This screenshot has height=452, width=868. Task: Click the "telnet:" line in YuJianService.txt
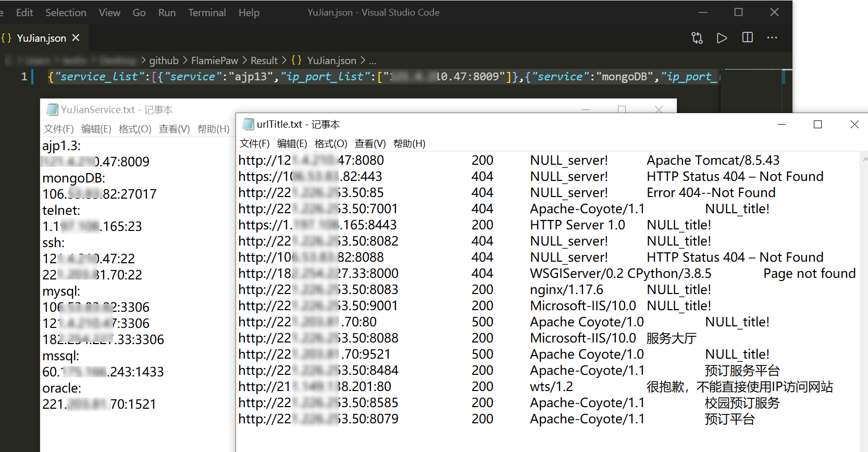click(61, 210)
